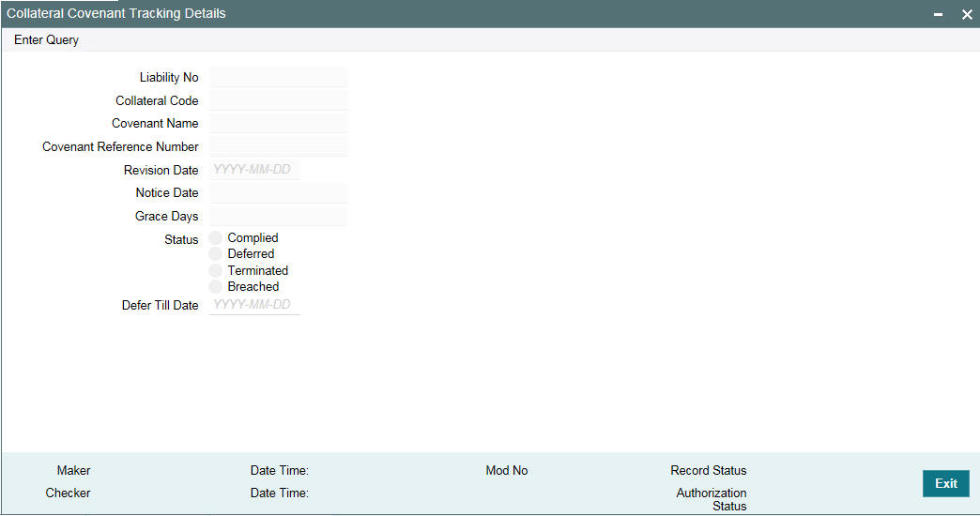Viewport: 980px width, 516px height.
Task: Activate the Covenant Reference Number field
Action: [x=278, y=146]
